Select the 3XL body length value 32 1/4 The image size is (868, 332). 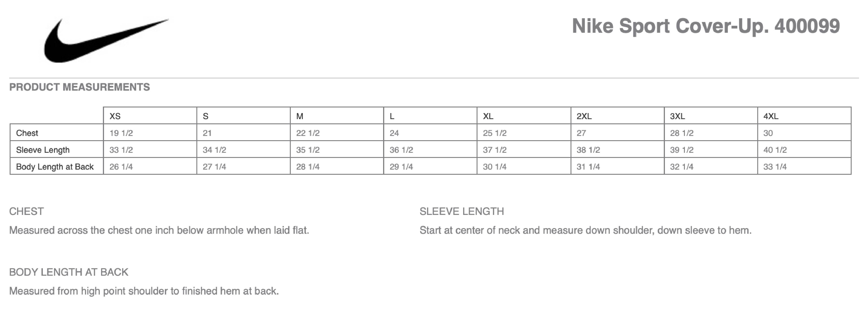point(681,167)
